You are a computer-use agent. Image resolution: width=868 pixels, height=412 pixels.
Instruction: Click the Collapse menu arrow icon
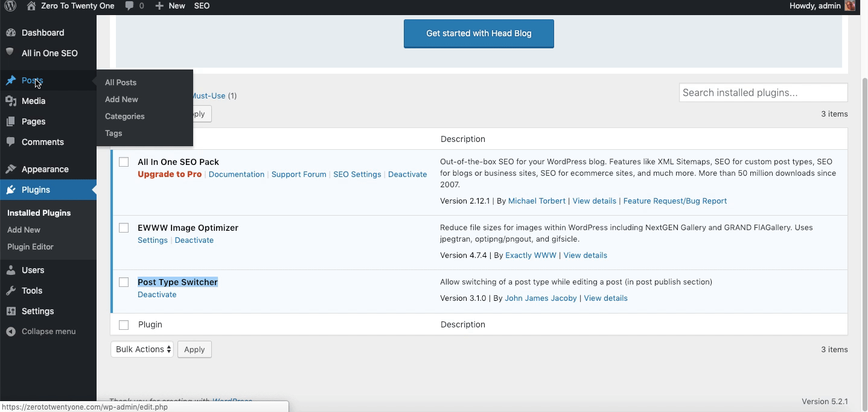point(11,332)
